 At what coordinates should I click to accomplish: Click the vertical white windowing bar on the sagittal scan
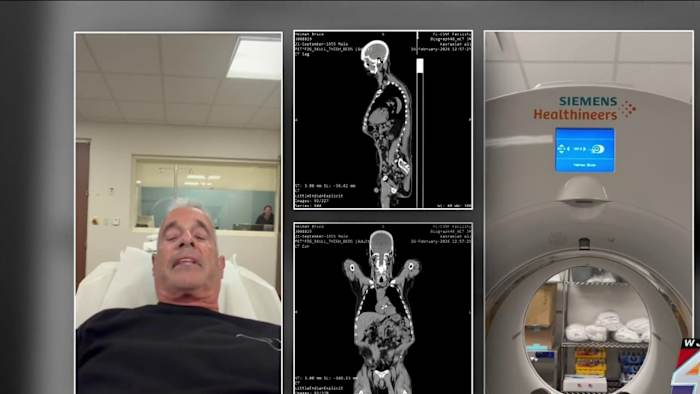point(420,66)
